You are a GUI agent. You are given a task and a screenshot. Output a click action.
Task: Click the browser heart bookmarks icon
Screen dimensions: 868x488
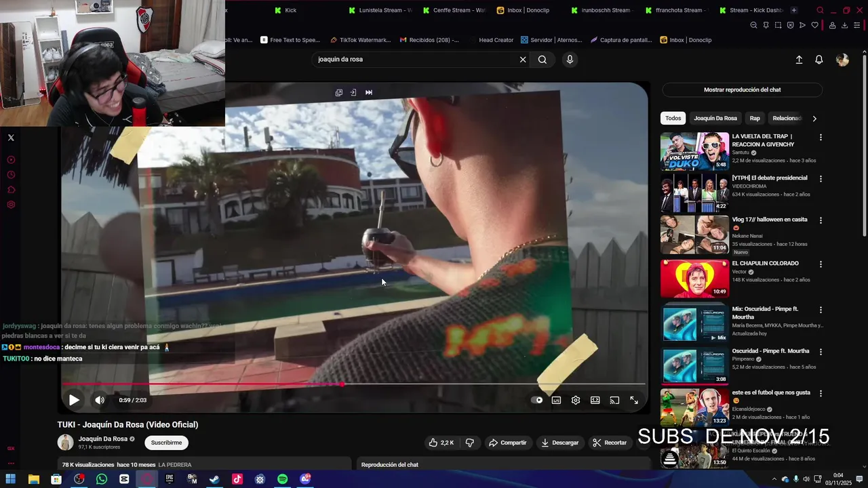(x=814, y=25)
